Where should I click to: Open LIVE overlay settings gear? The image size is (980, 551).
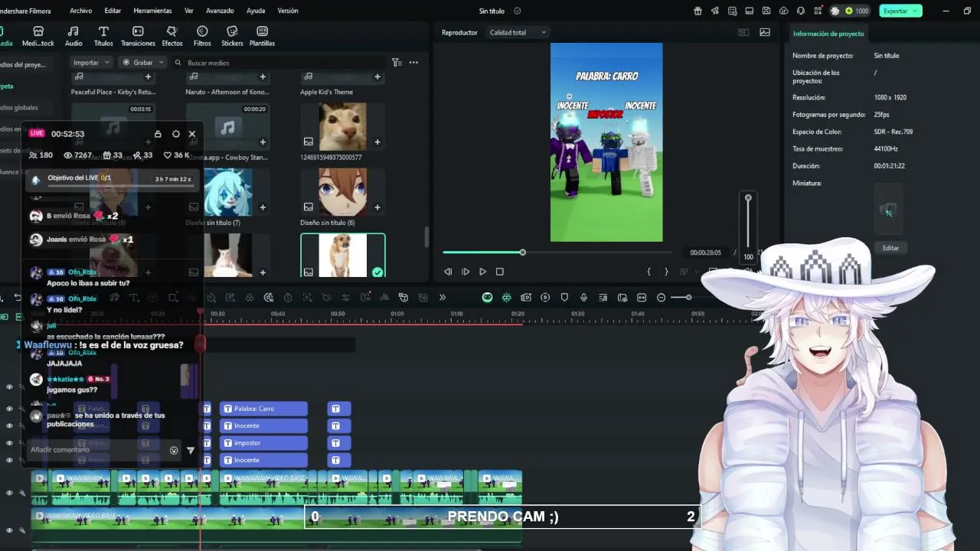[x=176, y=134]
